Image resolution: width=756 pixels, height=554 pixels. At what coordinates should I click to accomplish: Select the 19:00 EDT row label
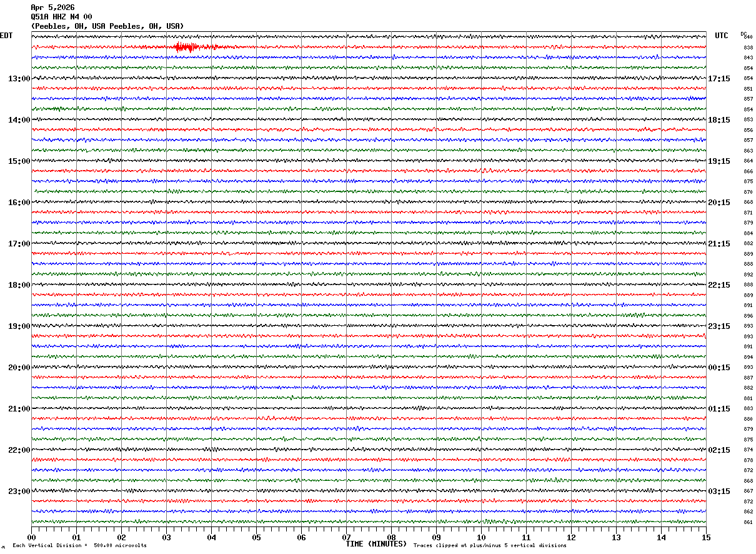(x=19, y=326)
